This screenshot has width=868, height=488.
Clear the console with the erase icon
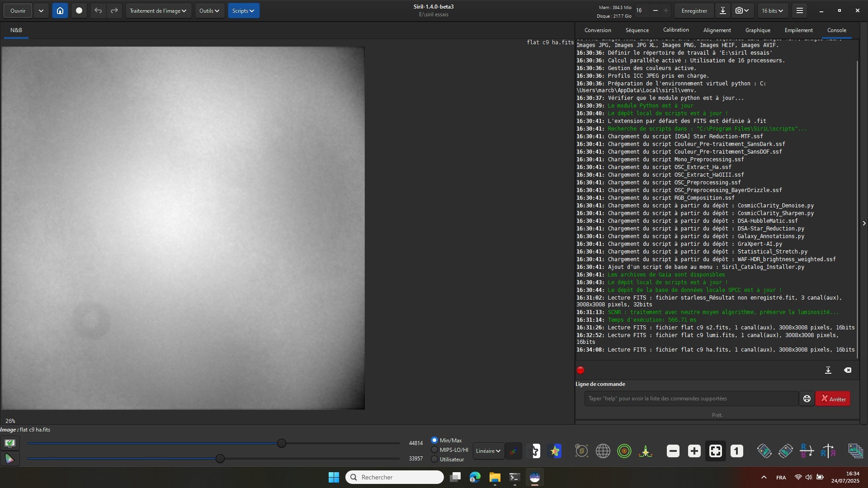click(x=848, y=370)
